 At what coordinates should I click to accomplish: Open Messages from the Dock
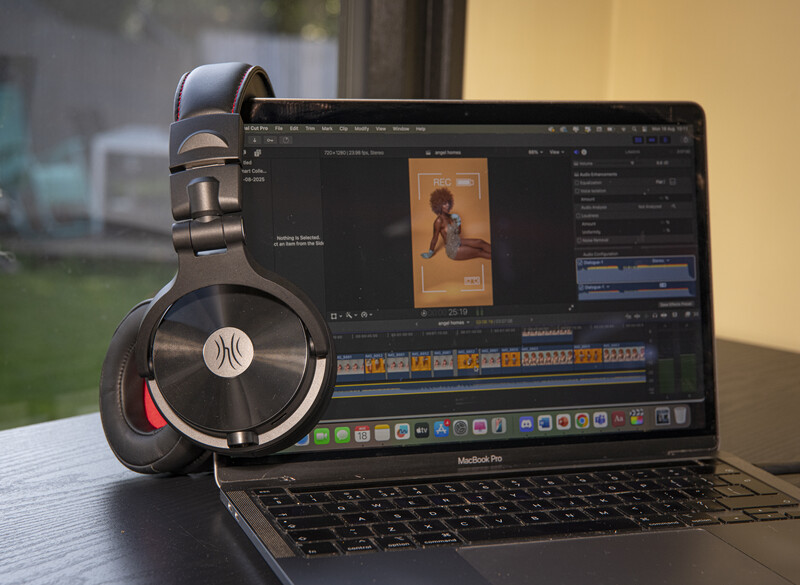pos(342,435)
